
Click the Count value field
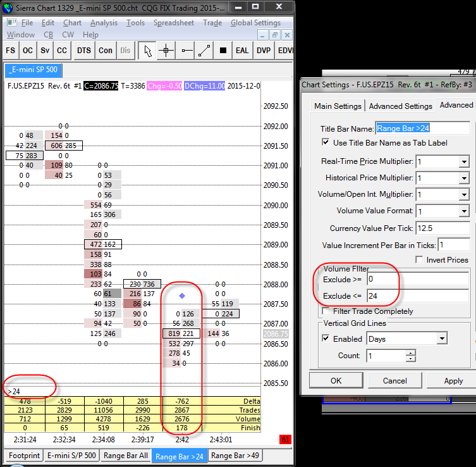(386, 356)
